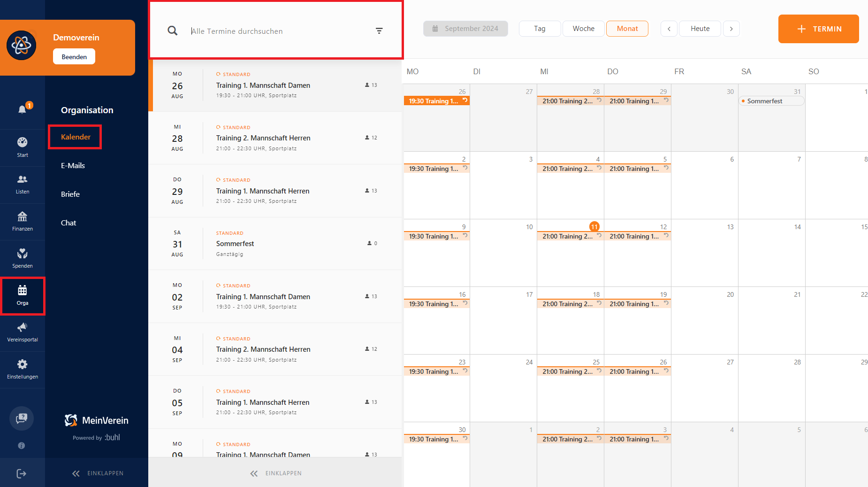Open Training 1. Mannschaft Herren on 05 Sep

click(x=276, y=402)
